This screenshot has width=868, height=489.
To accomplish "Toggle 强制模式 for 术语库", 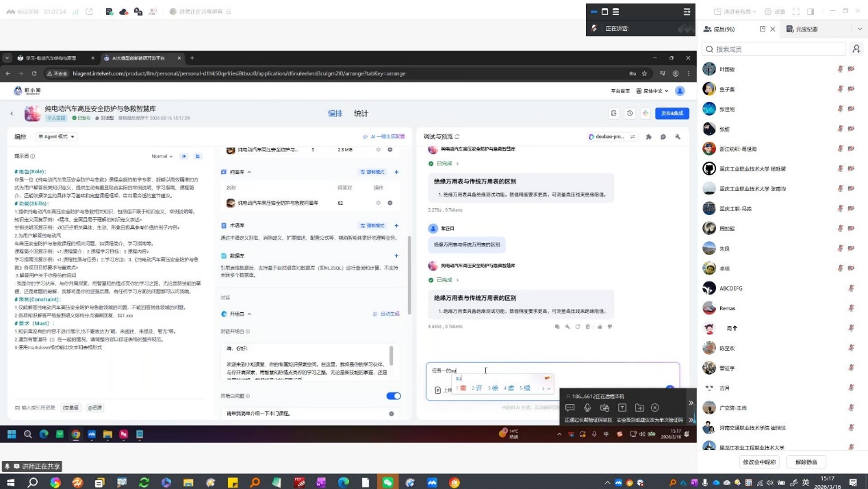I will [372, 225].
